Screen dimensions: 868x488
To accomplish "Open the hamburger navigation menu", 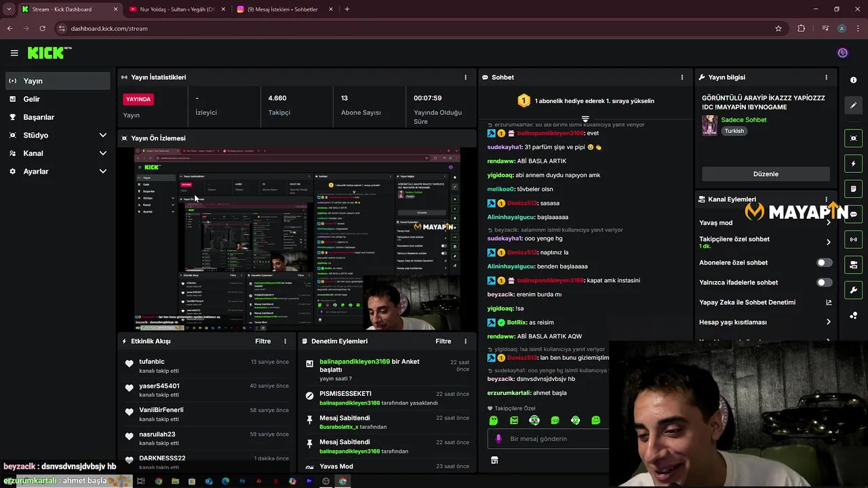I will click(x=14, y=53).
